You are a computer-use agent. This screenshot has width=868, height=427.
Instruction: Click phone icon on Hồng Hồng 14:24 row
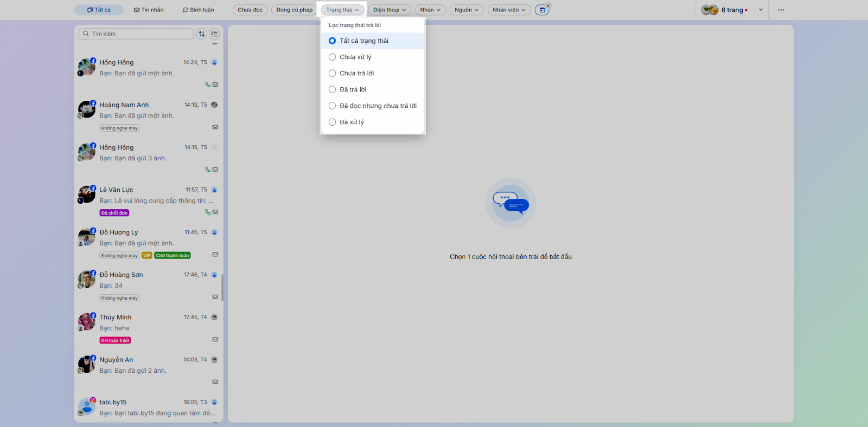pyautogui.click(x=208, y=85)
